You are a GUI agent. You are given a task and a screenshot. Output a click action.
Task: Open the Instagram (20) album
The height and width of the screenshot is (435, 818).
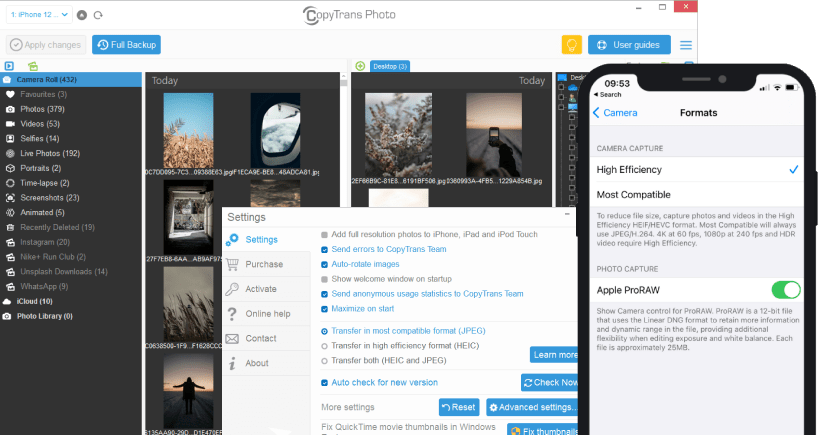click(x=45, y=242)
